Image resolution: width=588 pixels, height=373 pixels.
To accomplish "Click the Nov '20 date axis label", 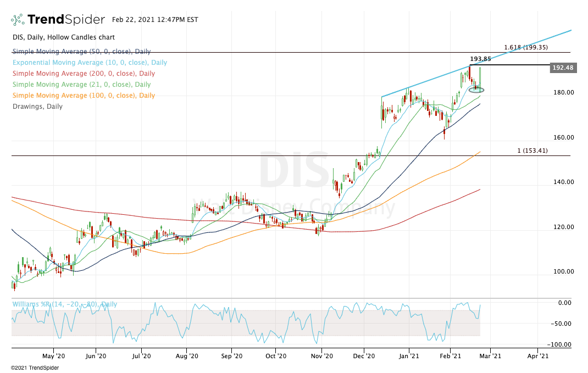I will [x=321, y=356].
